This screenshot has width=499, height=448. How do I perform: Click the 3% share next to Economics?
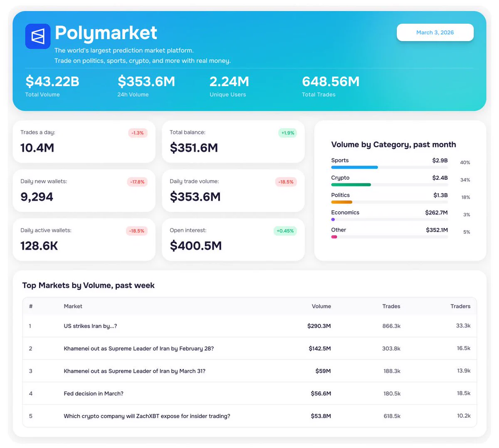(467, 215)
